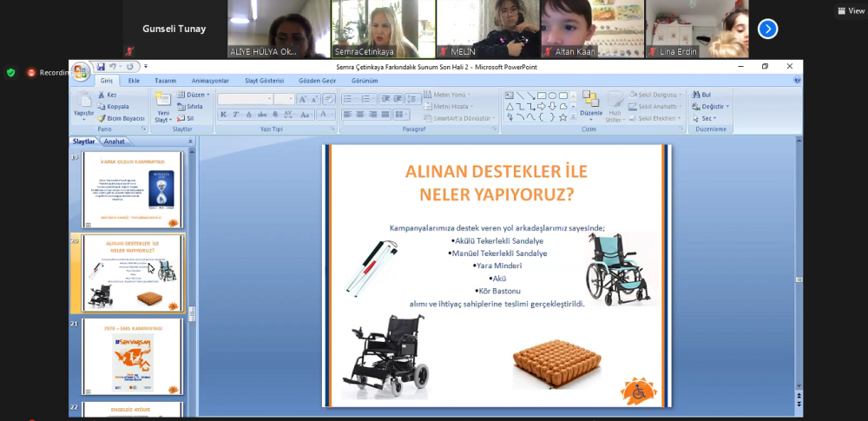Open the font color A dropdown
868x421 pixels.
click(x=325, y=115)
